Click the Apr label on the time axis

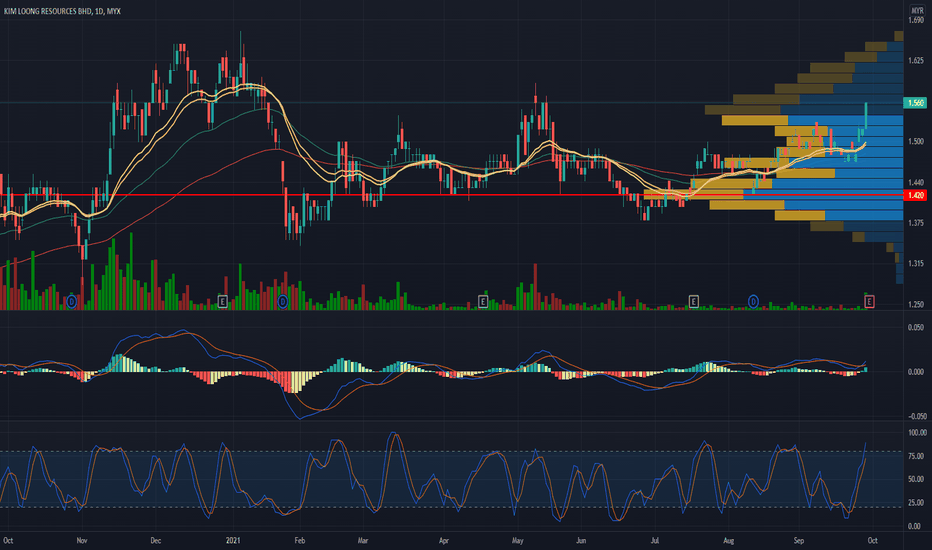click(443, 540)
